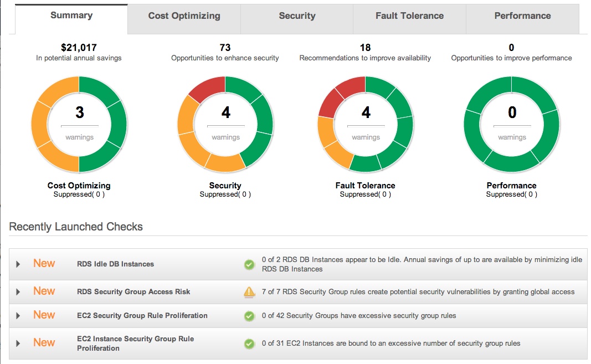Select the Performance tab
The width and height of the screenshot is (591, 364).
click(522, 16)
